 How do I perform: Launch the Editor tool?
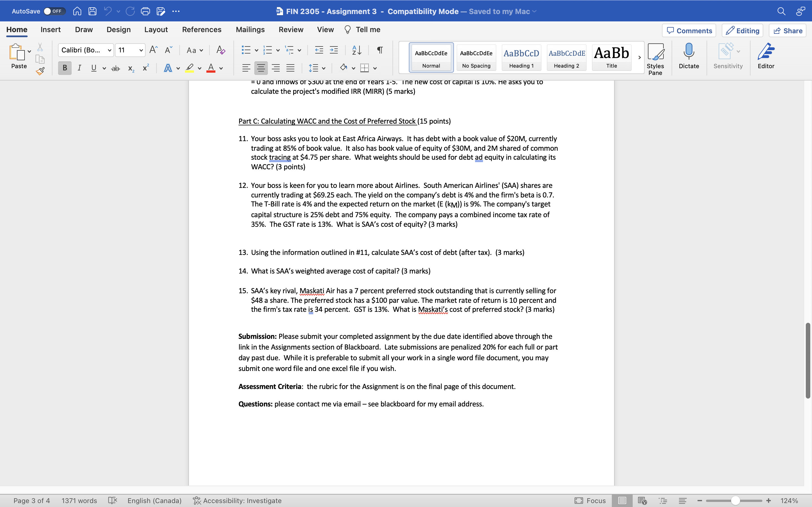tap(766, 56)
